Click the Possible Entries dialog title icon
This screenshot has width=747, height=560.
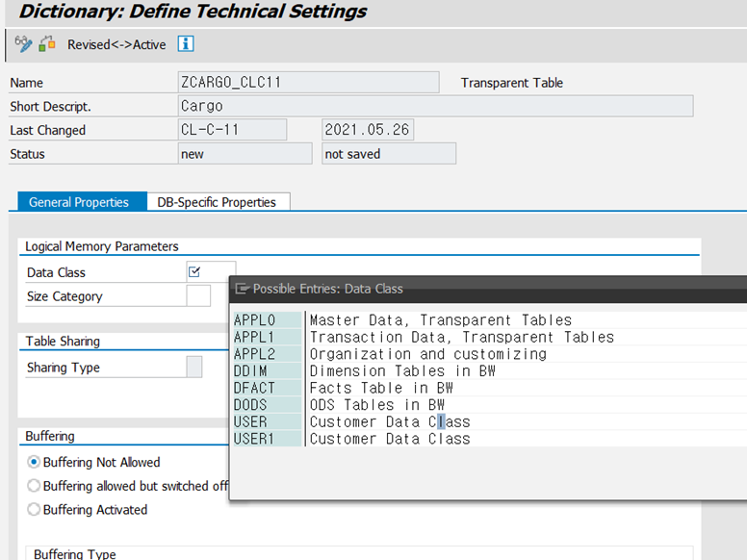click(x=243, y=289)
